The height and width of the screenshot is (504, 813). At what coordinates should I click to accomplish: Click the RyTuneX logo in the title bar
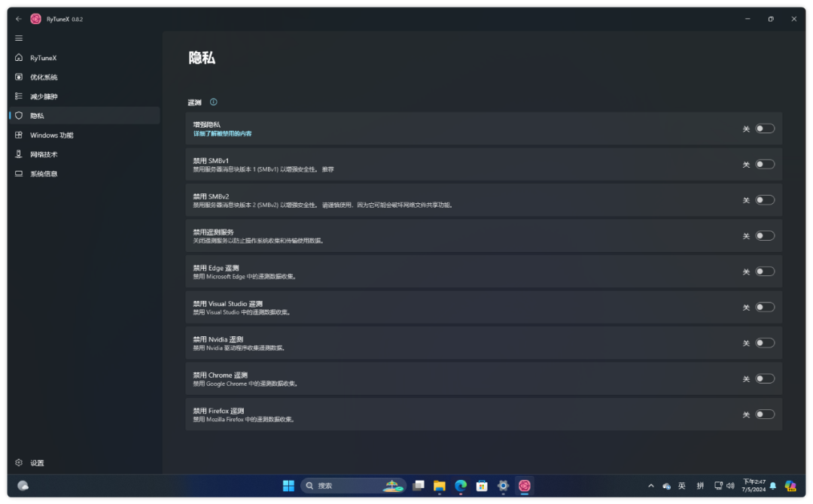[36, 19]
